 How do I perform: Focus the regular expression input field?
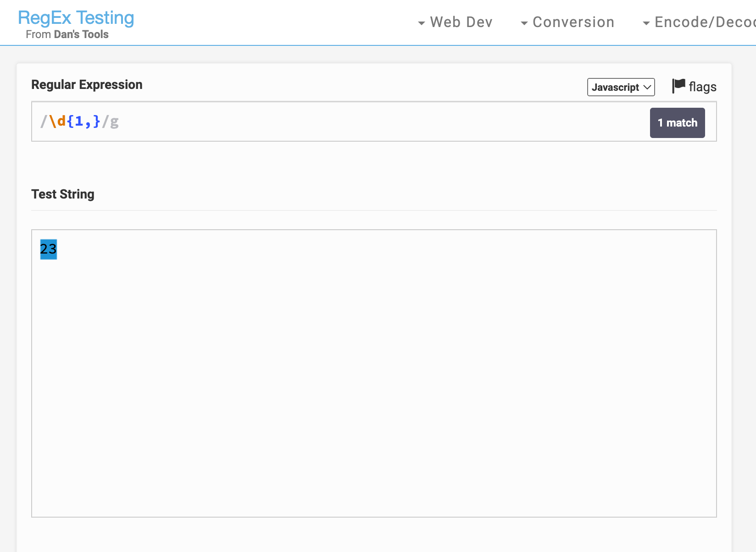[367, 121]
